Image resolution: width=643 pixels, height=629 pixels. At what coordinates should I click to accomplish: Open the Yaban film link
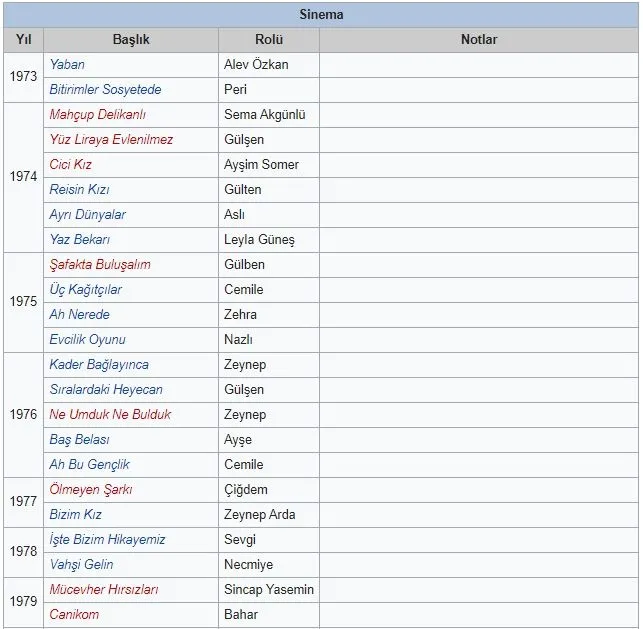click(x=67, y=65)
